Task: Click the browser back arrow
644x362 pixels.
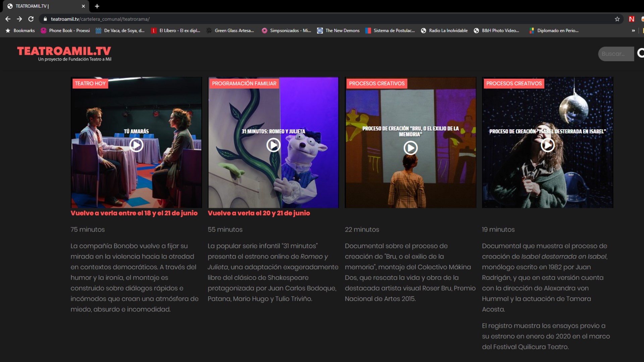Action: (8, 19)
